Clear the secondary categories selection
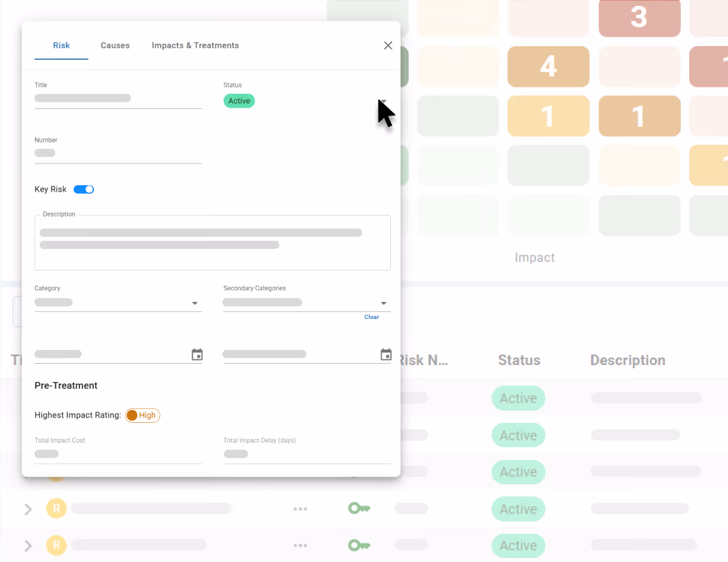 371,317
